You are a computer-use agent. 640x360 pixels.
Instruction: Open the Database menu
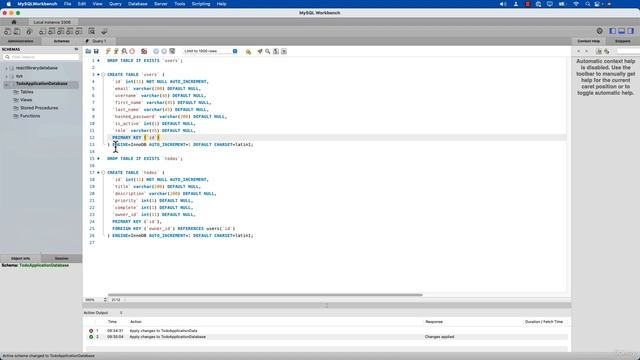[x=138, y=4]
